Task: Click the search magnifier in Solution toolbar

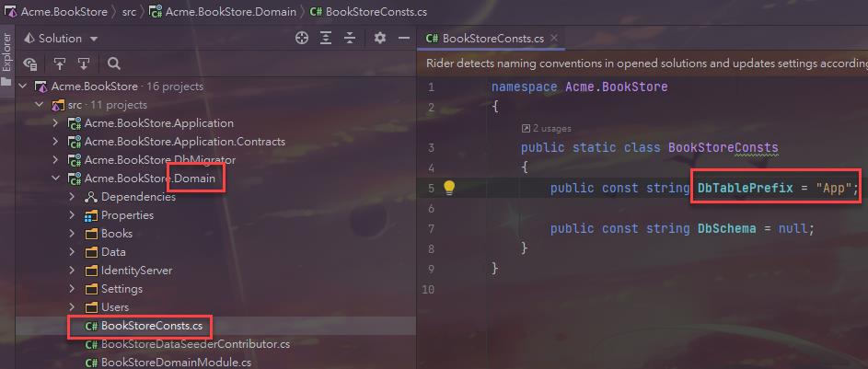Action: pos(114,63)
